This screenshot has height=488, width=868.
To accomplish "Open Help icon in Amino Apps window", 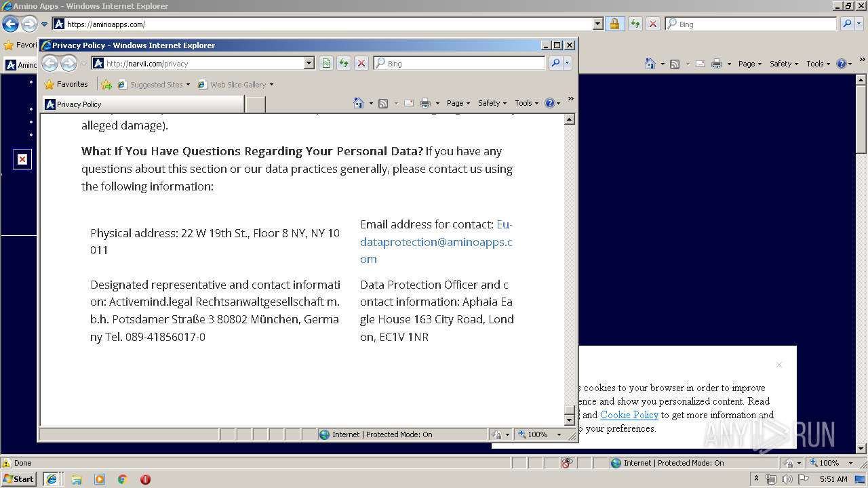I will [x=841, y=64].
